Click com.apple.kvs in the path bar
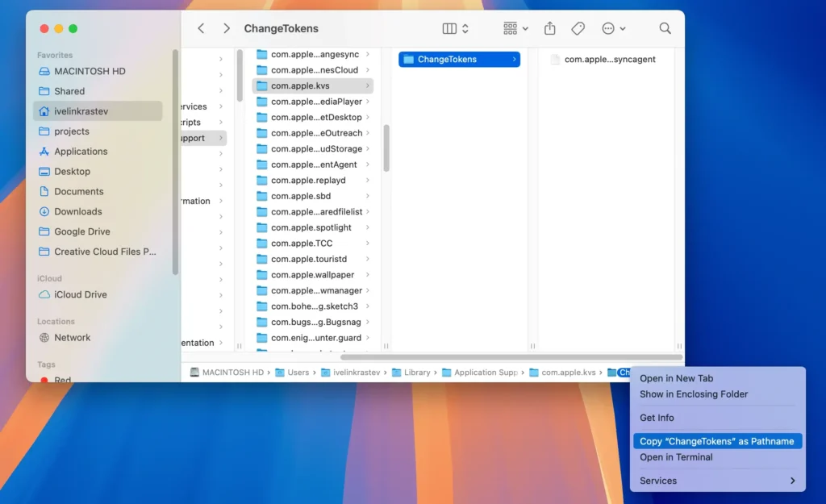The image size is (826, 504). (562, 373)
